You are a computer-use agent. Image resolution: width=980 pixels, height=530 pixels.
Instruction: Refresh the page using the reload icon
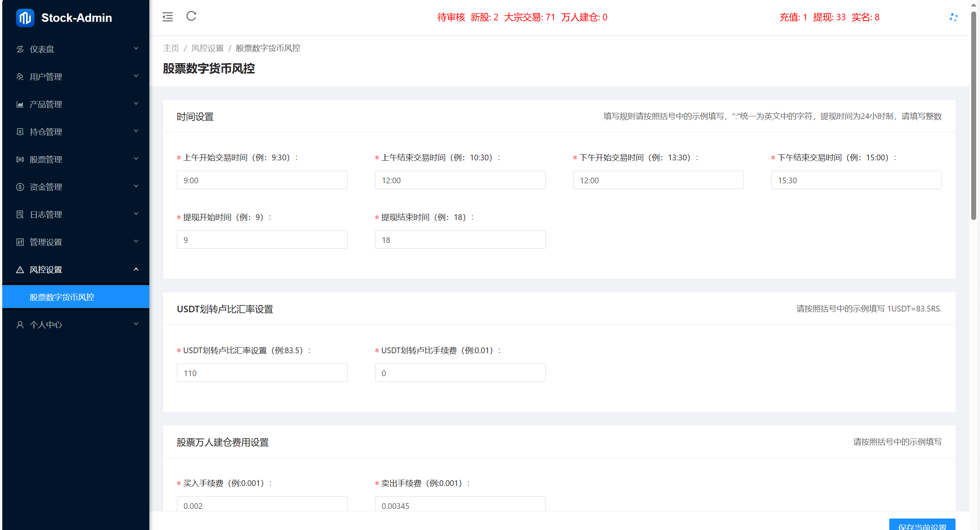[191, 17]
